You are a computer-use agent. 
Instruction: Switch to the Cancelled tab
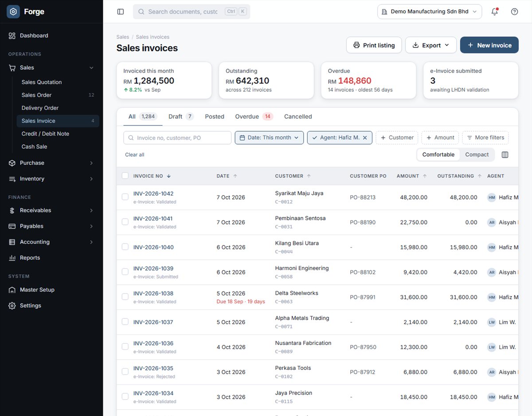(x=298, y=117)
